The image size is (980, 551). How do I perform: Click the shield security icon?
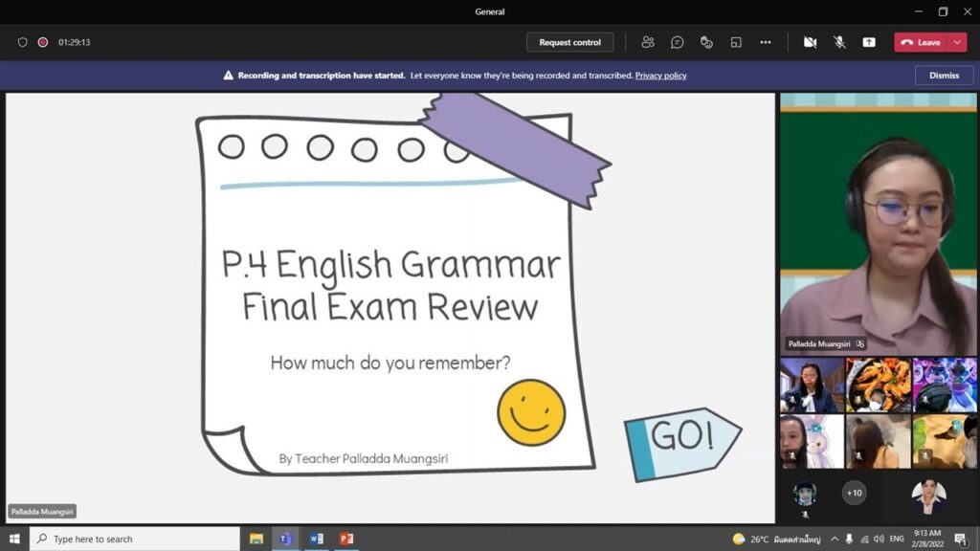[23, 42]
